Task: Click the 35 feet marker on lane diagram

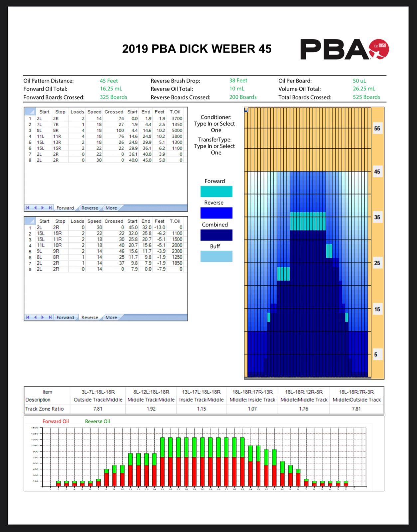Action: click(x=377, y=217)
